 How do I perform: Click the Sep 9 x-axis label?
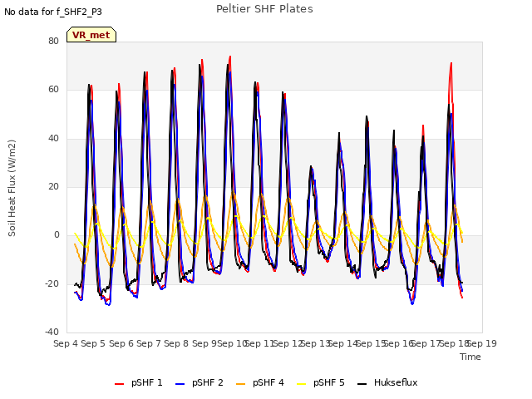[x=204, y=343]
